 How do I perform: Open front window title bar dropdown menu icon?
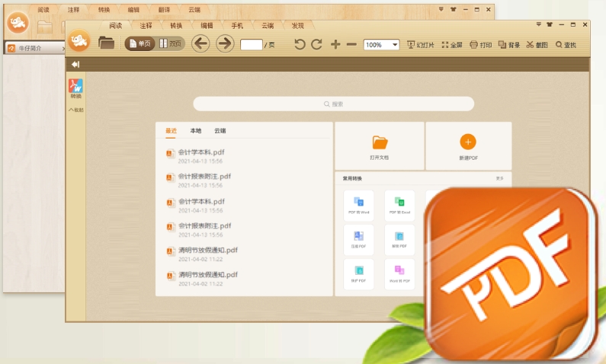538,24
